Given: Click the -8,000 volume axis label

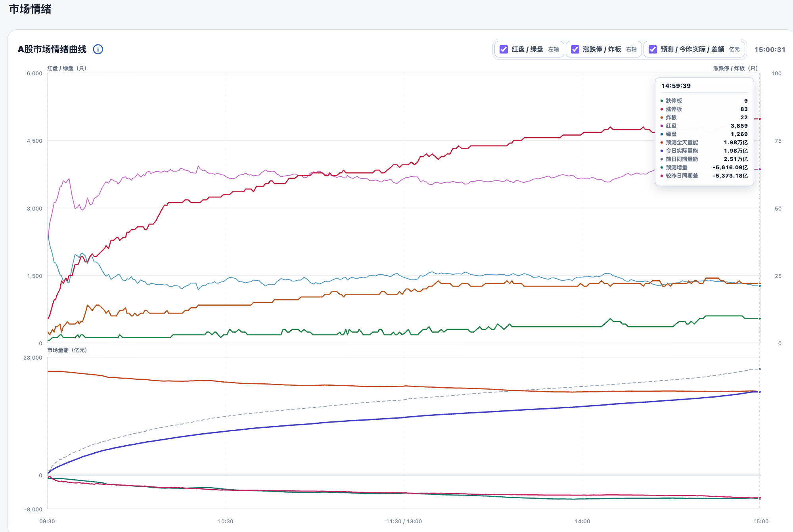Looking at the screenshot, I should tap(33, 509).
